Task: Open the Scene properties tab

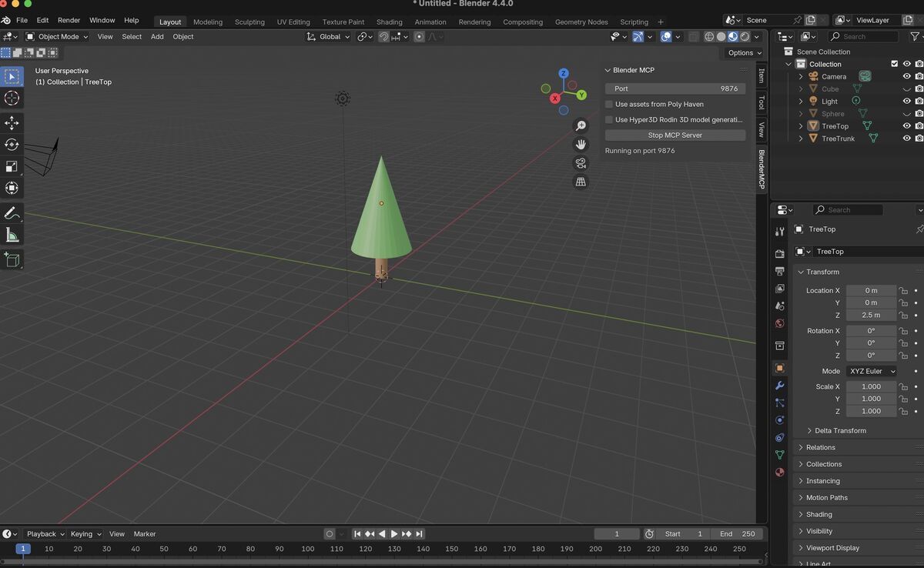Action: click(779, 306)
